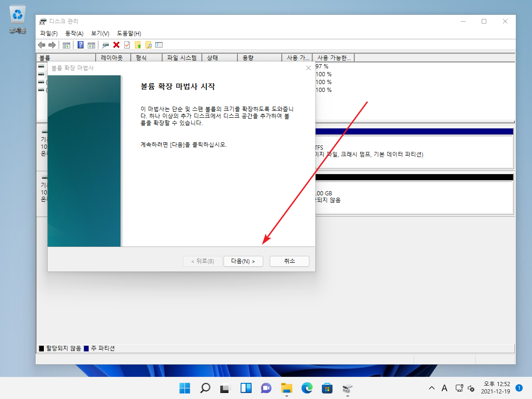Close the 볼륨 확장 마법사 dialog
The height and width of the screenshot is (399, 532).
[308, 68]
